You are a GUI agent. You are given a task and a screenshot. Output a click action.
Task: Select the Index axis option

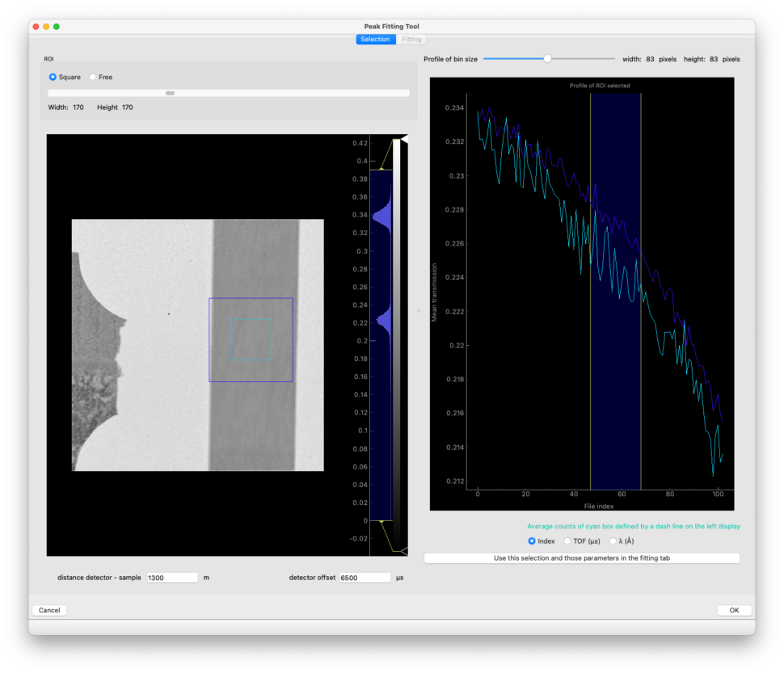[532, 541]
